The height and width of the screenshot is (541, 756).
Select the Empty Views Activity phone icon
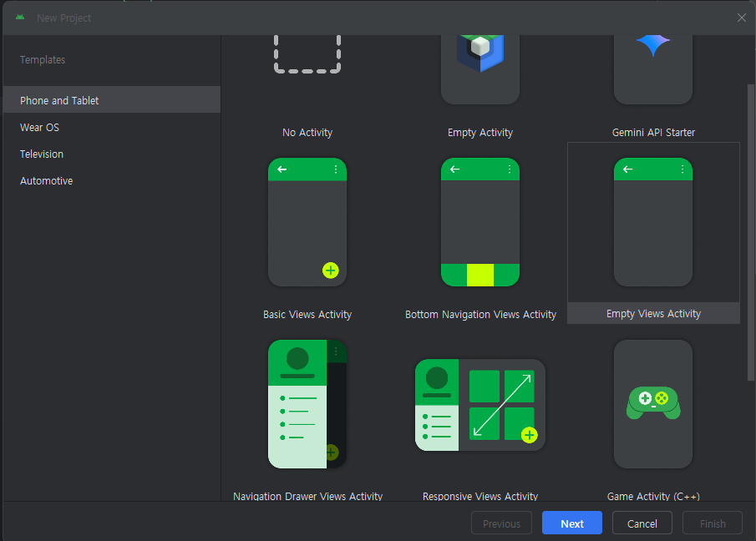tap(653, 222)
